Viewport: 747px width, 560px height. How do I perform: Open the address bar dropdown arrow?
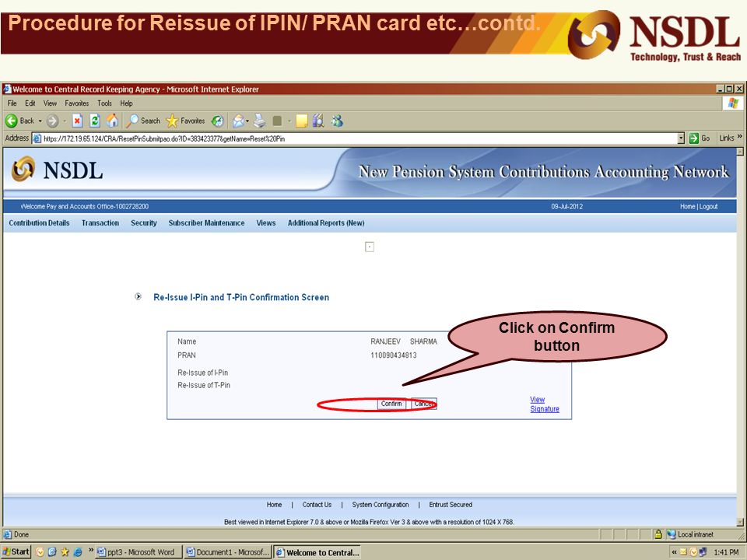[x=681, y=138]
